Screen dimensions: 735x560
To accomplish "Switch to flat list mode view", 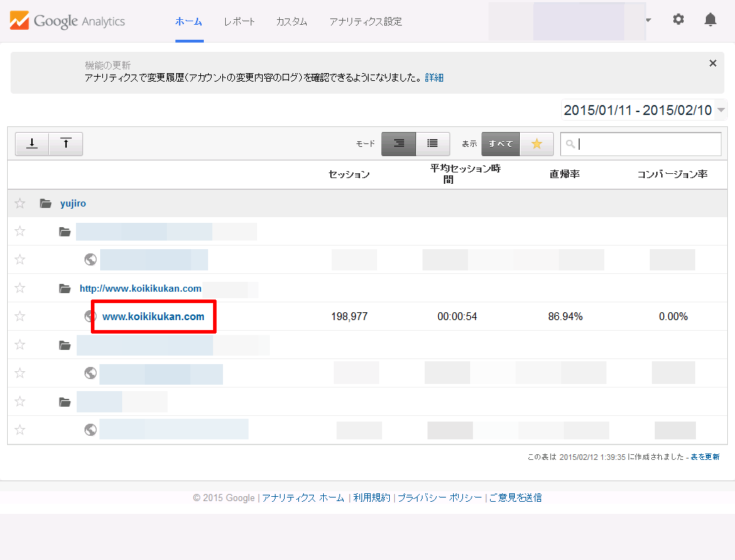I will [x=432, y=143].
